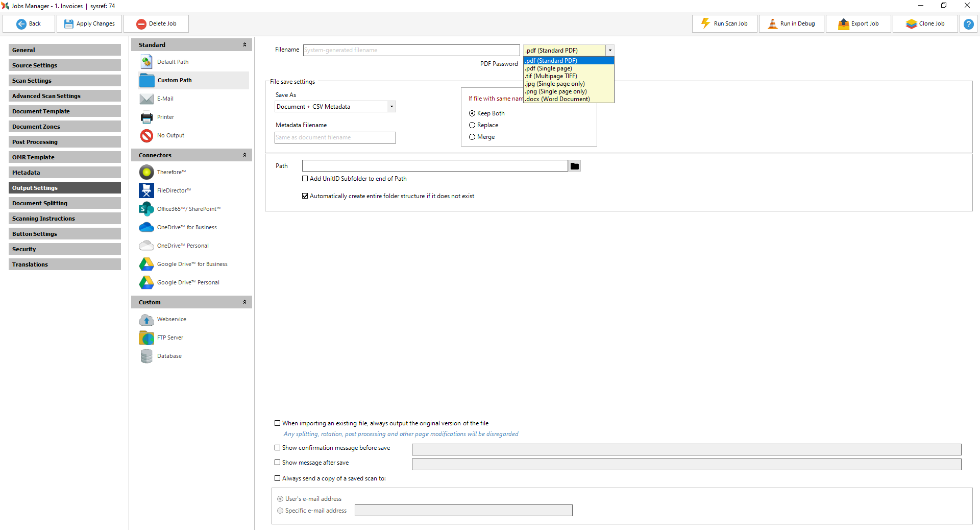Click the Google Drive for Business icon
This screenshot has width=980, height=531.
(x=146, y=264)
